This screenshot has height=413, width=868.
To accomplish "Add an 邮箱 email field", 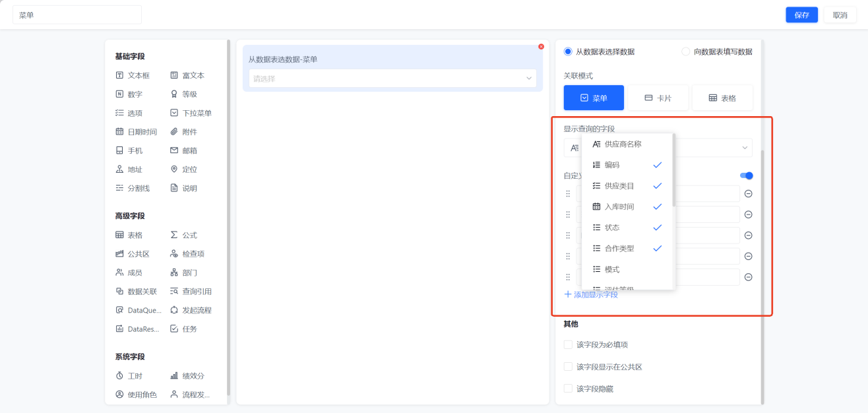I will [x=183, y=150].
